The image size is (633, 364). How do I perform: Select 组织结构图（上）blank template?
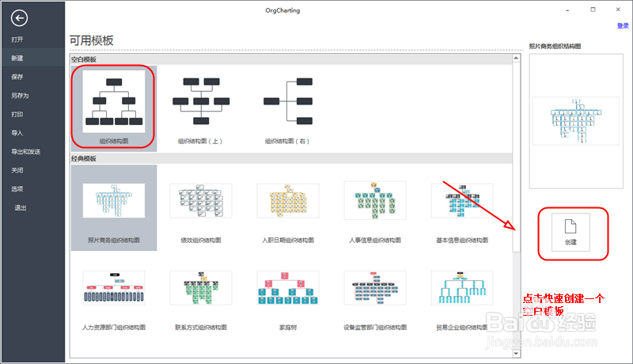[x=201, y=108]
